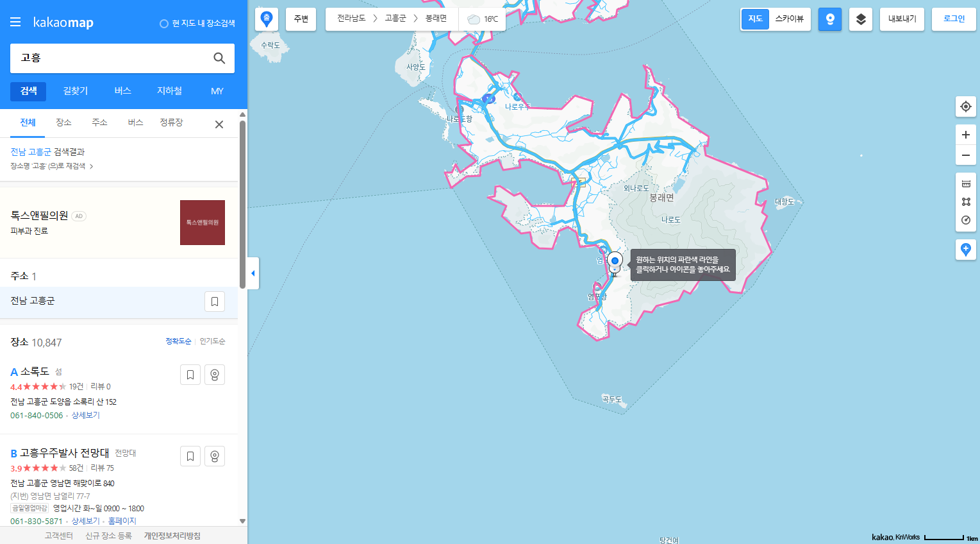Open 상세보기 for 고흥우주발사 전망대
This screenshot has width=980, height=544.
click(x=86, y=522)
